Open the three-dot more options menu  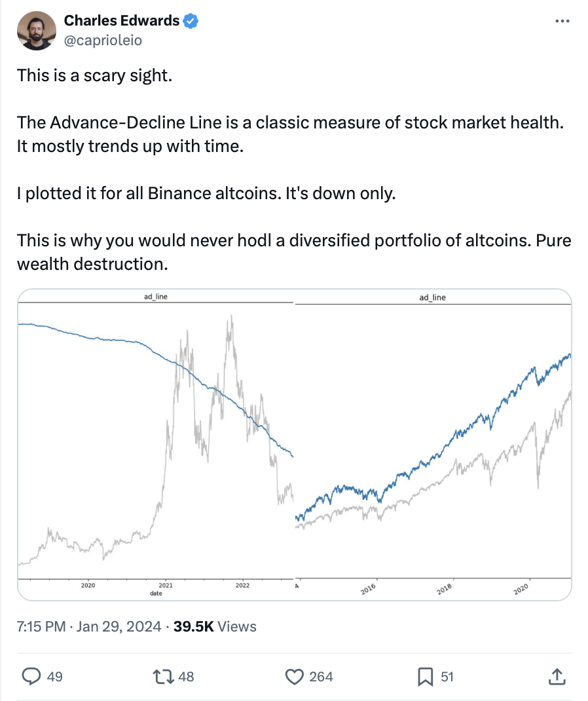tap(562, 21)
